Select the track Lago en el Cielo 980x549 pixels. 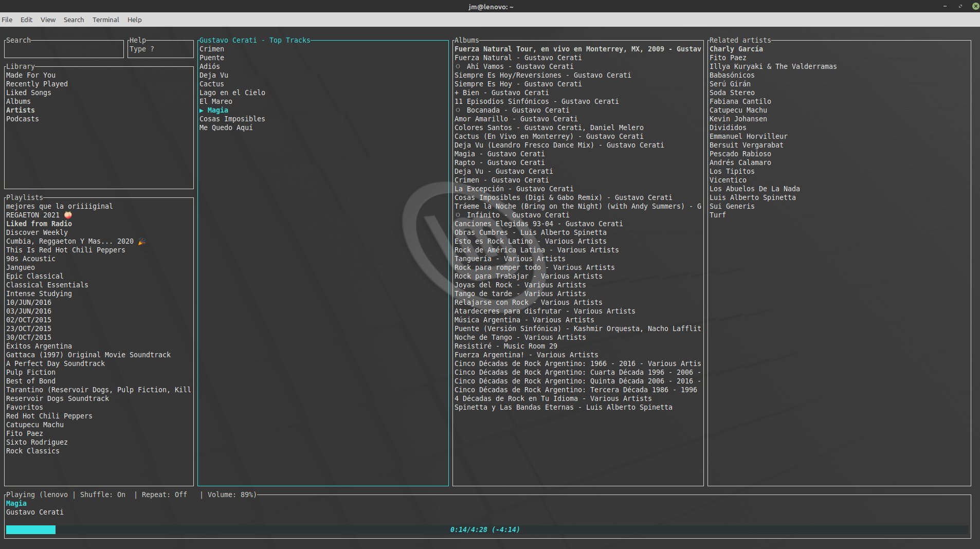[232, 93]
